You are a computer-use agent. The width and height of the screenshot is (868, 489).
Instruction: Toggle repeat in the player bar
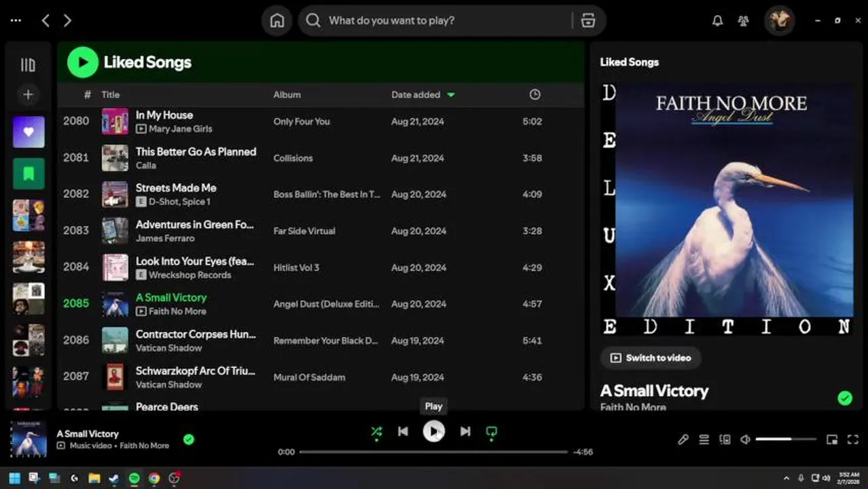click(x=492, y=431)
